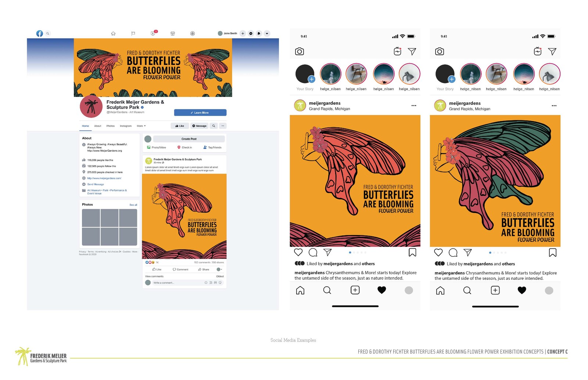Select the About tab on the Facebook page
This screenshot has width=588, height=380.
[98, 126]
